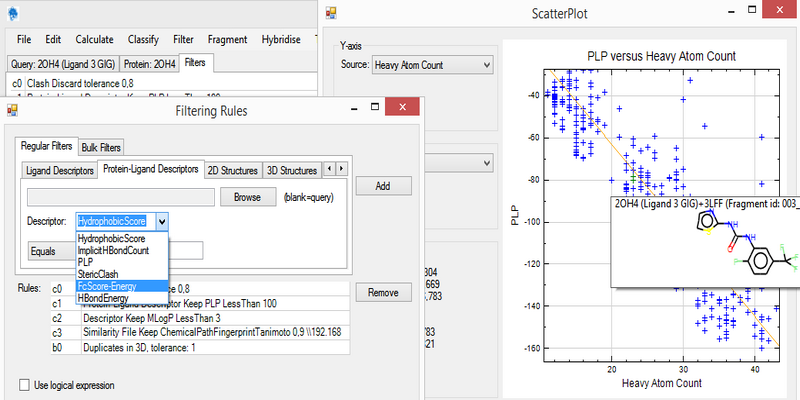Screen dimensions: 800x400
Task: Enable the Use logical expression checkbox
Action: coord(25,384)
